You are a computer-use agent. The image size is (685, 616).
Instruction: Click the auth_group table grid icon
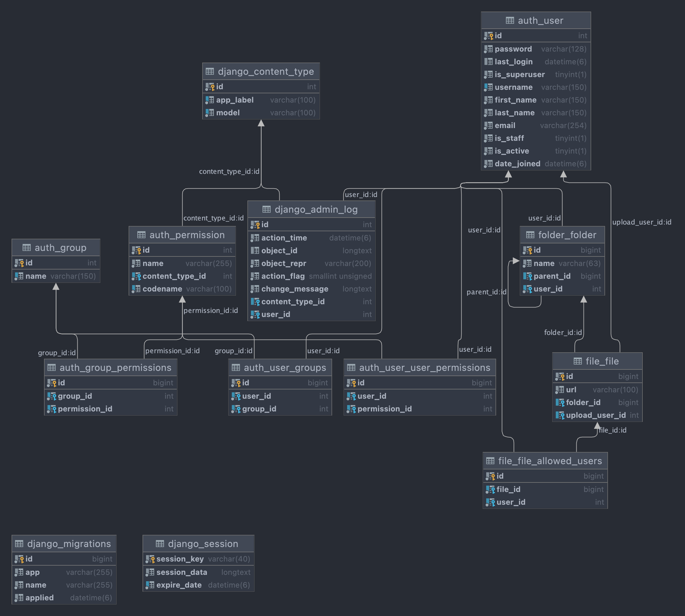pyautogui.click(x=27, y=248)
